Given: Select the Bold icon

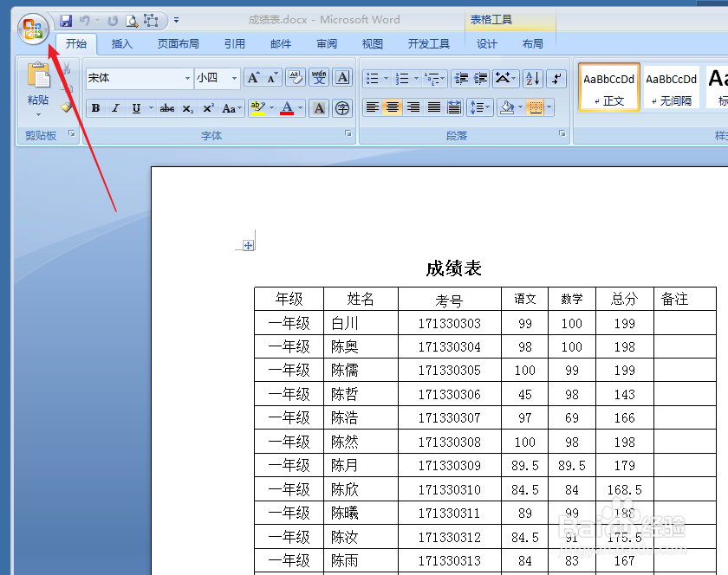Looking at the screenshot, I should tap(95, 107).
